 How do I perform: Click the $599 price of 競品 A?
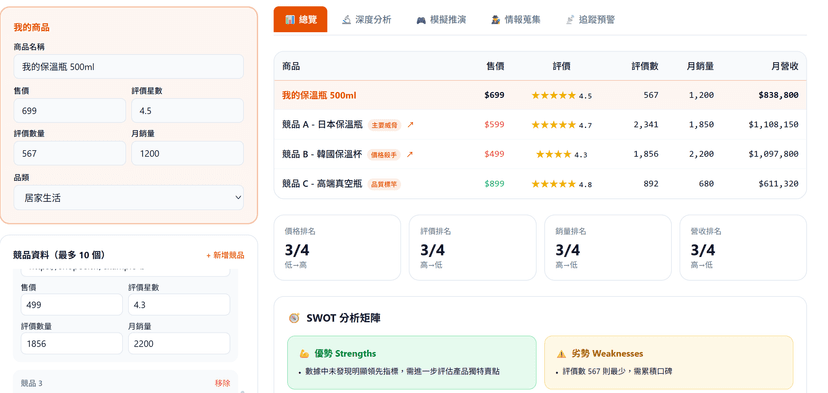tap(495, 125)
